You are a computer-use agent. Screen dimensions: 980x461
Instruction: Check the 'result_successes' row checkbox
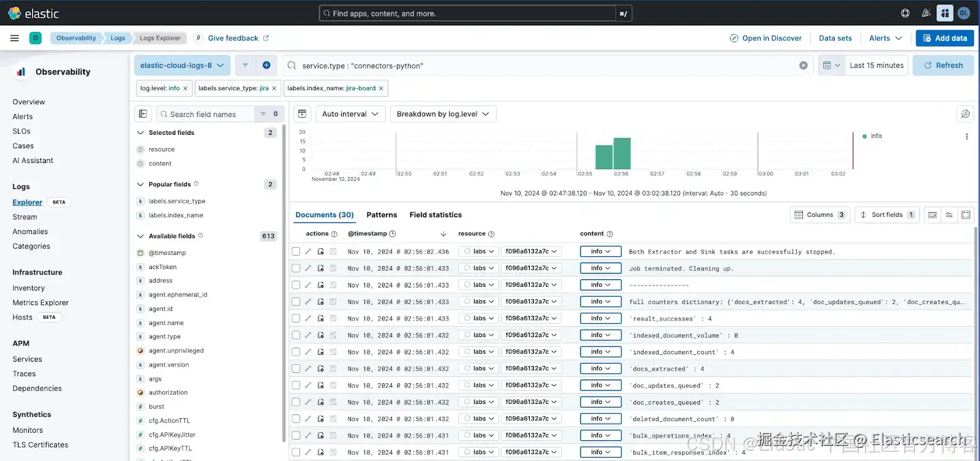coord(296,318)
